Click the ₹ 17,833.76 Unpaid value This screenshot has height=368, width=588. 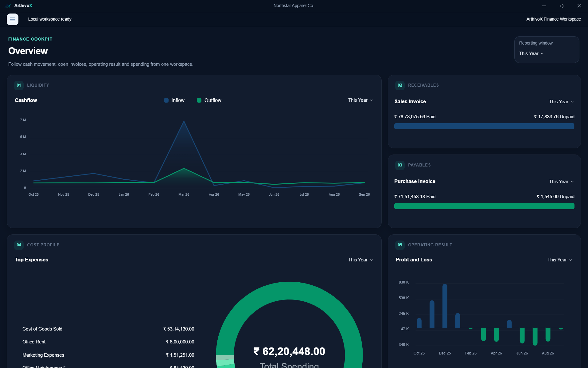pos(554,117)
